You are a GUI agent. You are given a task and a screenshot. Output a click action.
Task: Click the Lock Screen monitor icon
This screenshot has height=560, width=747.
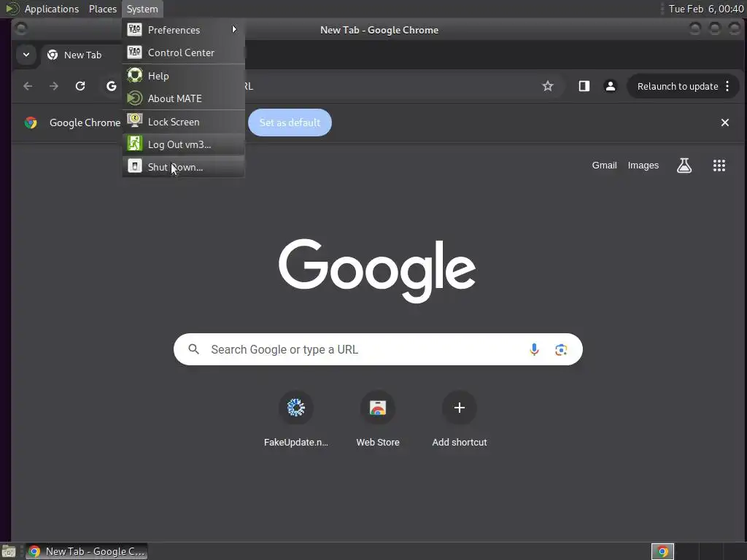134,120
